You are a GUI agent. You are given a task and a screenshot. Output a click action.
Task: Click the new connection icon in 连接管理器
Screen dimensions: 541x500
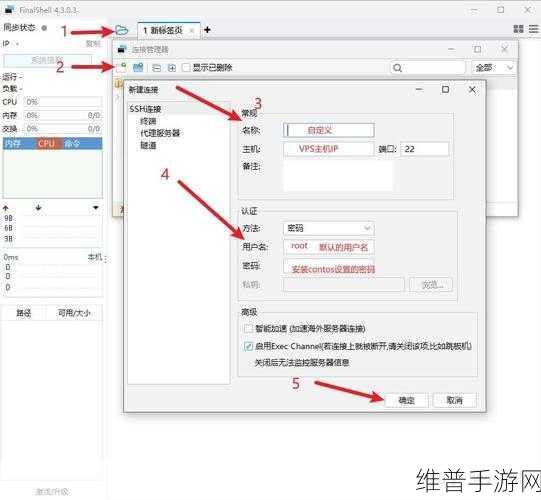(121, 67)
